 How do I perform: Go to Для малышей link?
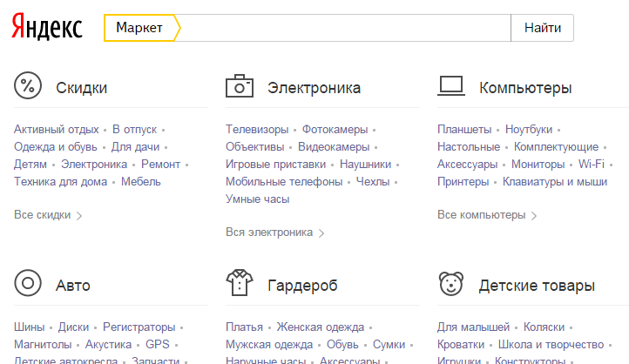[473, 327]
